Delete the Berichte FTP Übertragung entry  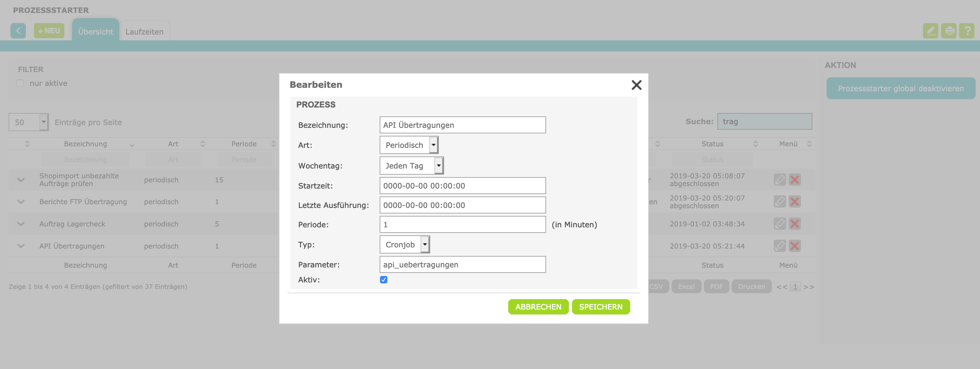coord(794,202)
